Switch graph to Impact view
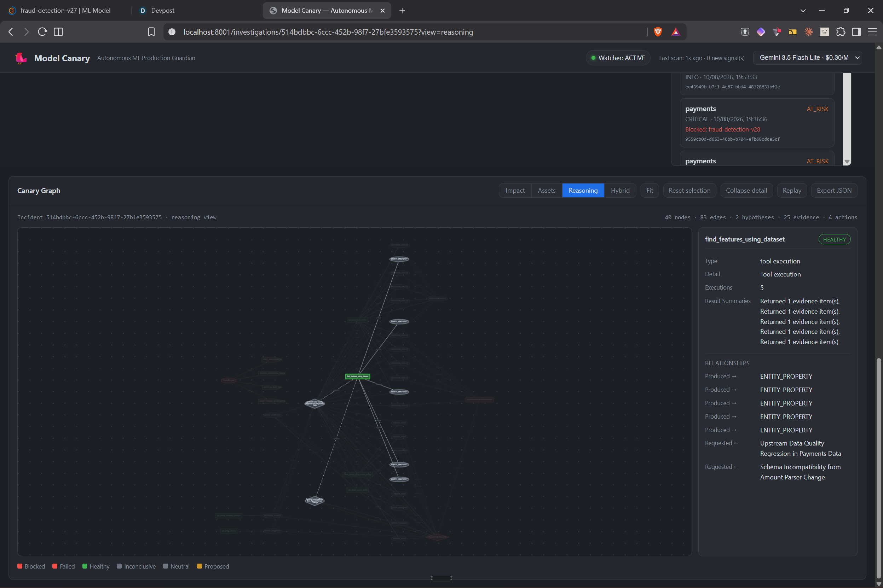This screenshot has width=883, height=588. tap(515, 191)
